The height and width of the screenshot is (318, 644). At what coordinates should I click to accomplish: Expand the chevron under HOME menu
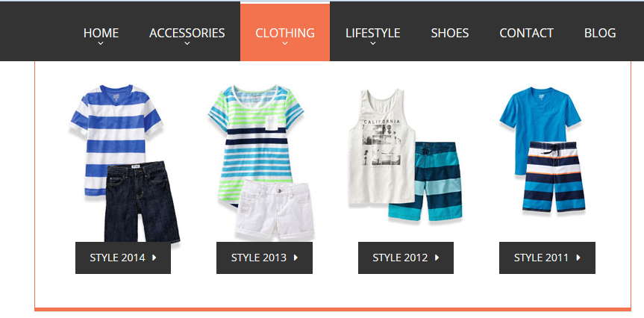point(101,43)
